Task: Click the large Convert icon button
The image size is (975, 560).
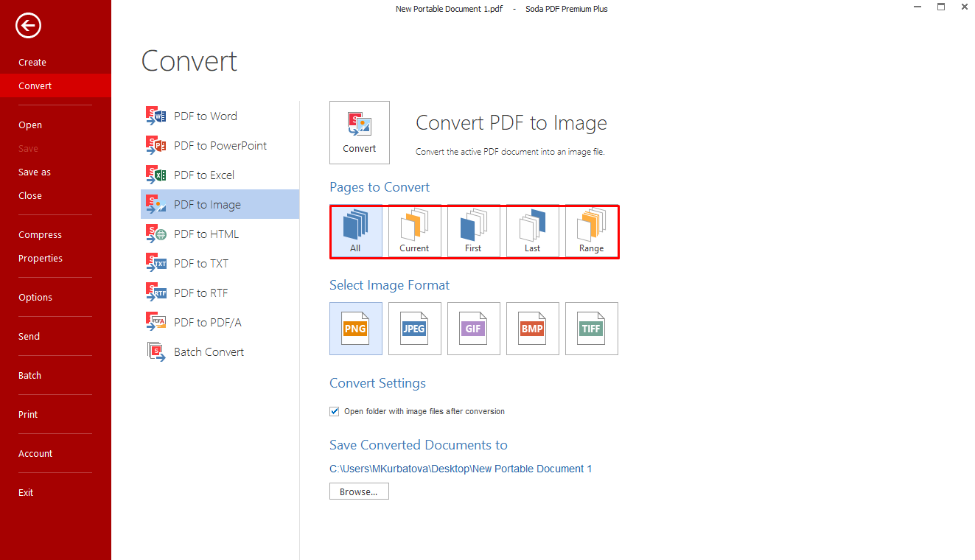Action: pos(359,132)
